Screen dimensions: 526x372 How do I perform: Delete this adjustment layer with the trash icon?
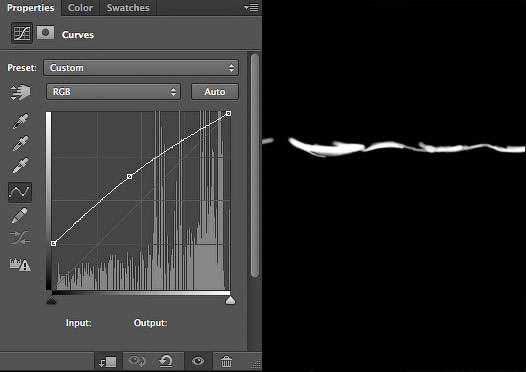[226, 362]
